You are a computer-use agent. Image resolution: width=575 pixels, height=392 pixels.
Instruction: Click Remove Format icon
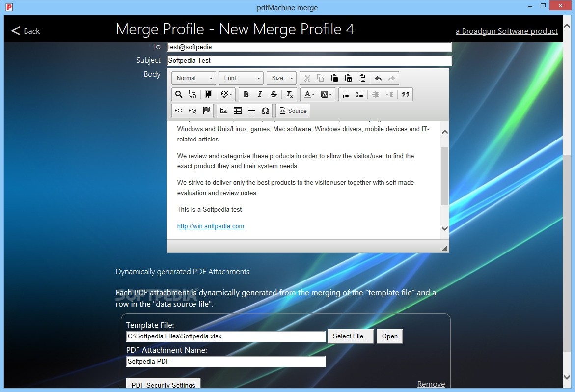pyautogui.click(x=289, y=95)
